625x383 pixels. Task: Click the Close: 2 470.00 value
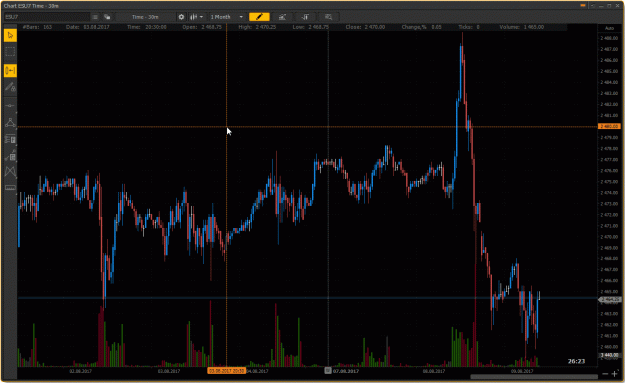[365, 27]
